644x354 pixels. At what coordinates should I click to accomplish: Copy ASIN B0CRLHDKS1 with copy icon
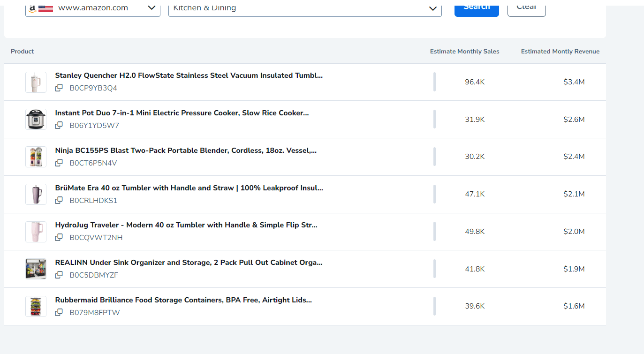[x=59, y=200]
